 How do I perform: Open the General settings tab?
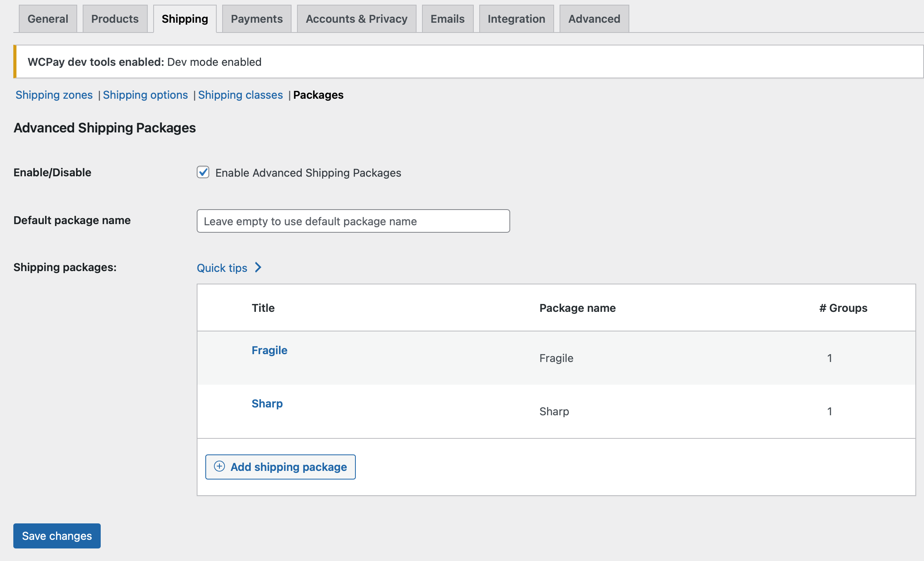click(48, 19)
